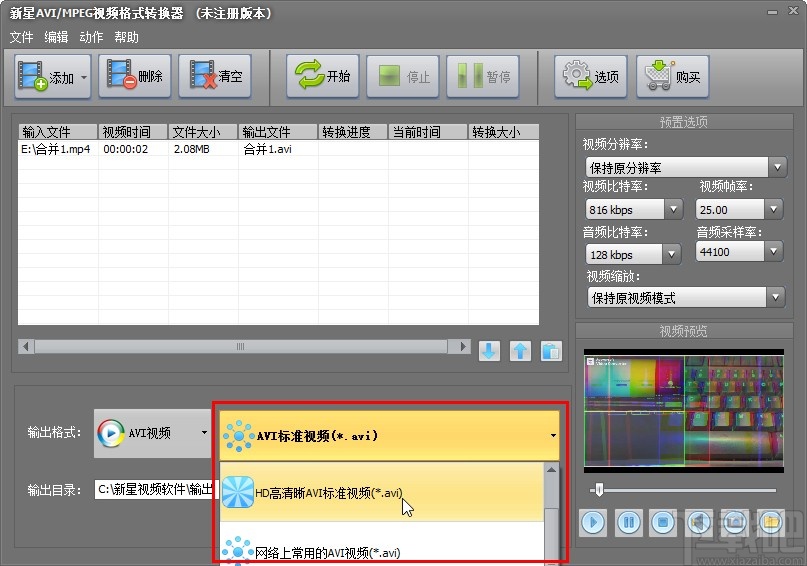Click the 输入文件 column header
Image resolution: width=807 pixels, height=566 pixels.
click(x=58, y=132)
